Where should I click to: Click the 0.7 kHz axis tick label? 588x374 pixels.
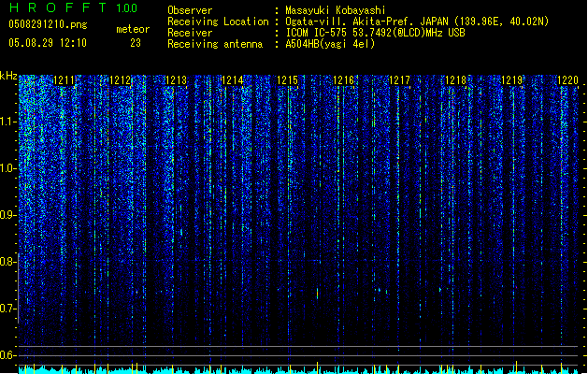8,309
